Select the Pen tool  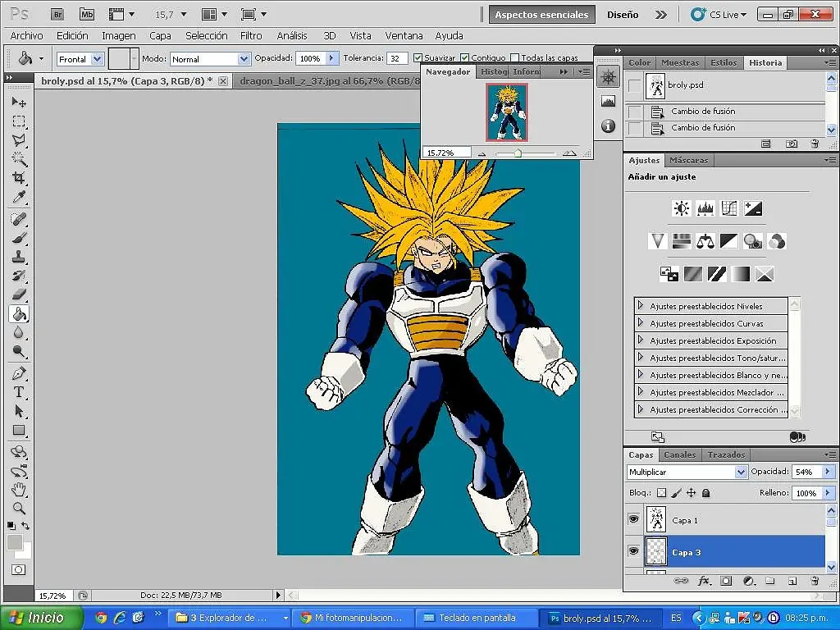click(x=19, y=373)
